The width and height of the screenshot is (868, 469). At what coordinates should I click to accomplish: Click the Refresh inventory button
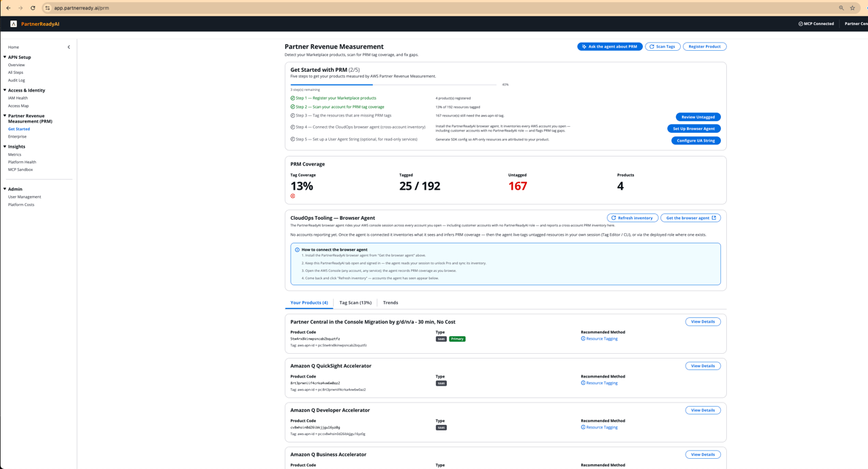click(632, 218)
